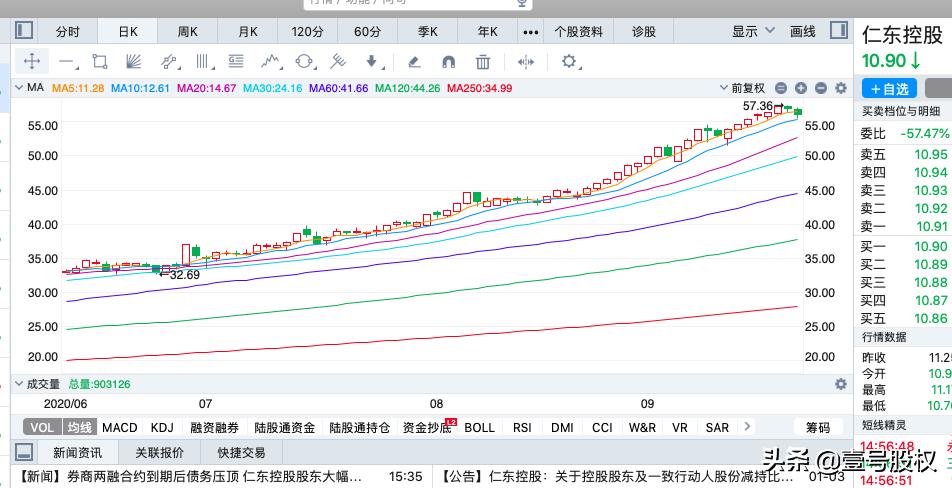The width and height of the screenshot is (952, 488).
Task: Select the 陆股通资金 indicator
Action: (285, 427)
